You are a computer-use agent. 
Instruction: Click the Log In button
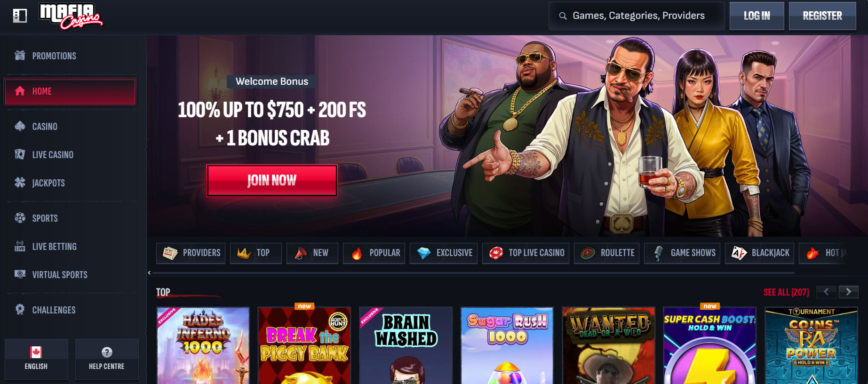coord(757,16)
